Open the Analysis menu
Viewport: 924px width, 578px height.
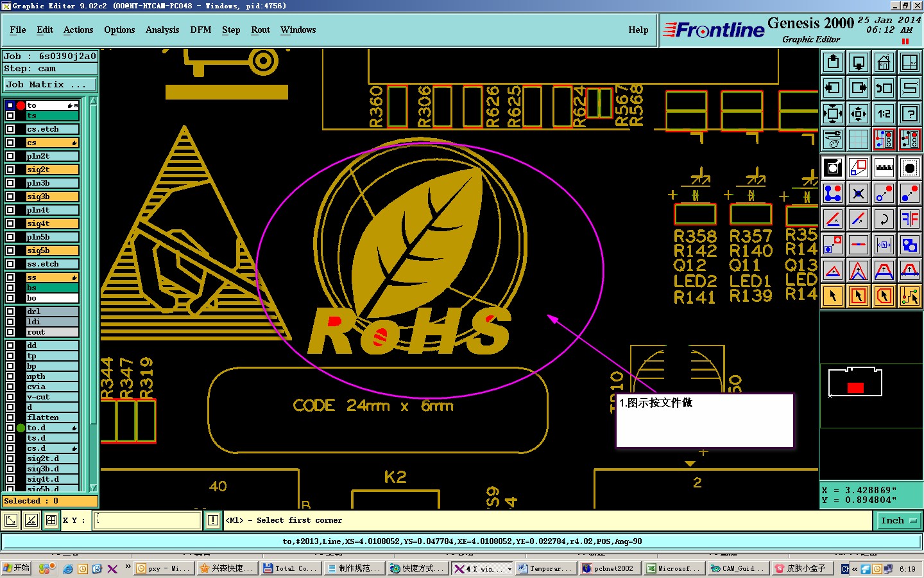(x=162, y=30)
